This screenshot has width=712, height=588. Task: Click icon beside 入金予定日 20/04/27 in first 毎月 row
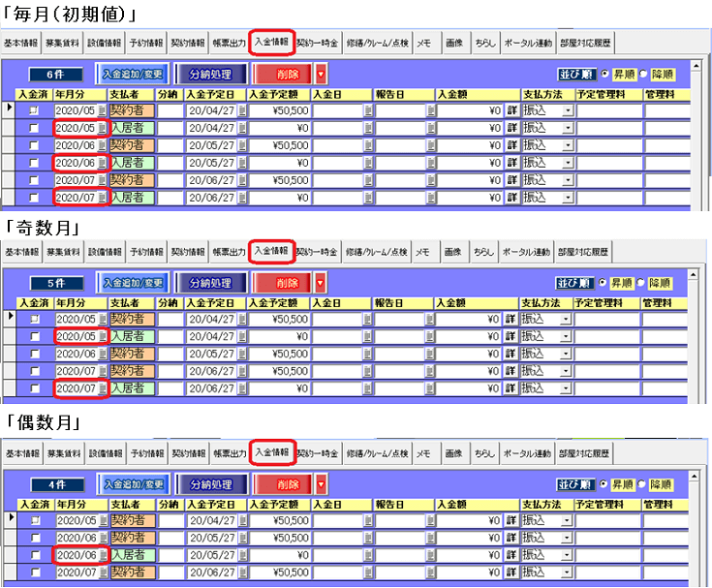click(242, 110)
